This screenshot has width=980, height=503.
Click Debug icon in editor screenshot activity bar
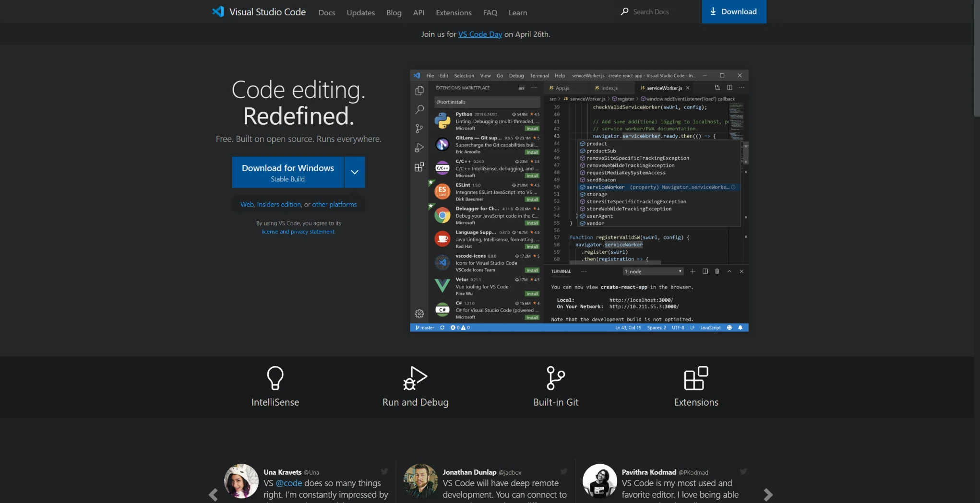tap(419, 148)
